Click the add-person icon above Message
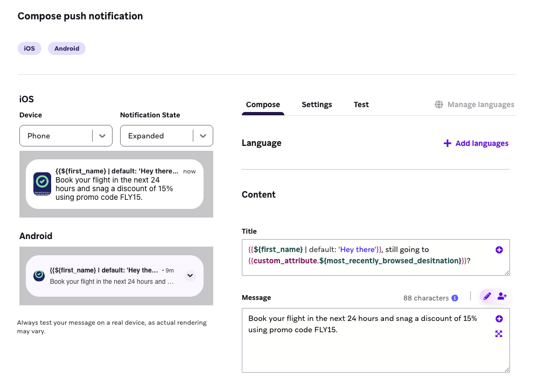The height and width of the screenshot is (392, 538). point(502,296)
